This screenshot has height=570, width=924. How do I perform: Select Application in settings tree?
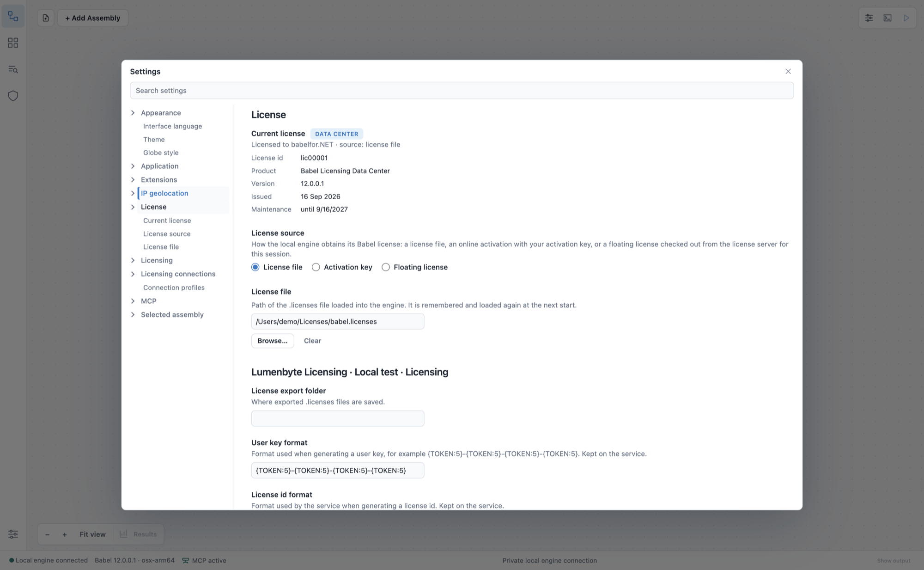click(x=159, y=166)
